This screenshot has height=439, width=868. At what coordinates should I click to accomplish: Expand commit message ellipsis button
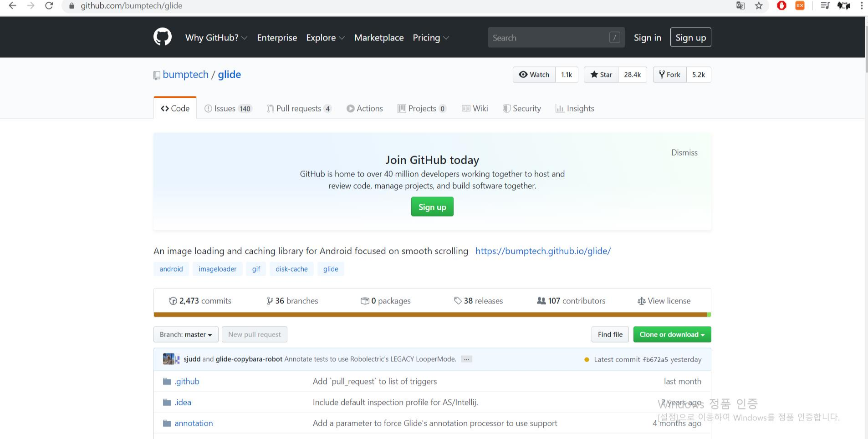click(466, 359)
